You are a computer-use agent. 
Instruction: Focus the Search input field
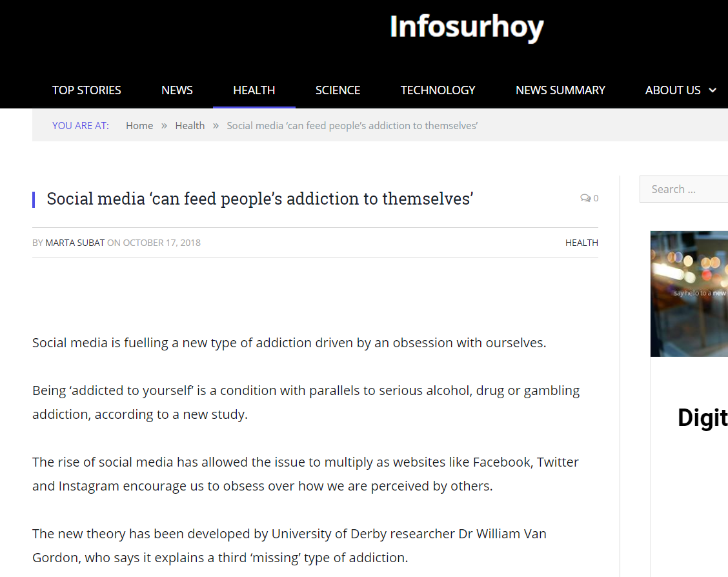point(684,189)
